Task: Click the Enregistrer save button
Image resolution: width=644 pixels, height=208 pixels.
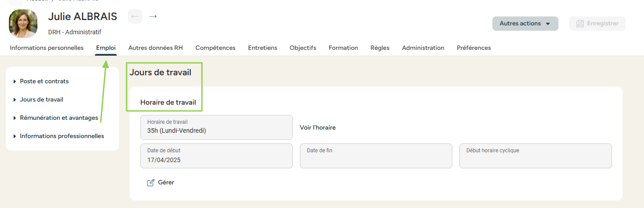Action: point(597,24)
